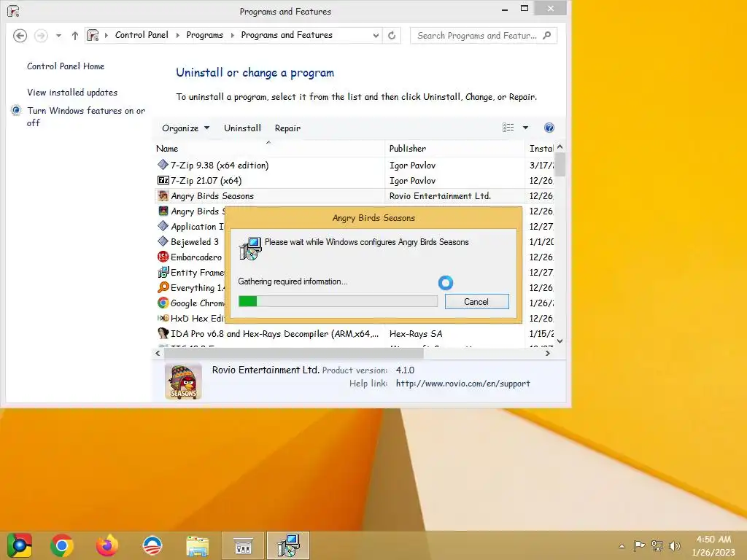Click the Windows features shield icon
This screenshot has width=747, height=560.
[16, 111]
